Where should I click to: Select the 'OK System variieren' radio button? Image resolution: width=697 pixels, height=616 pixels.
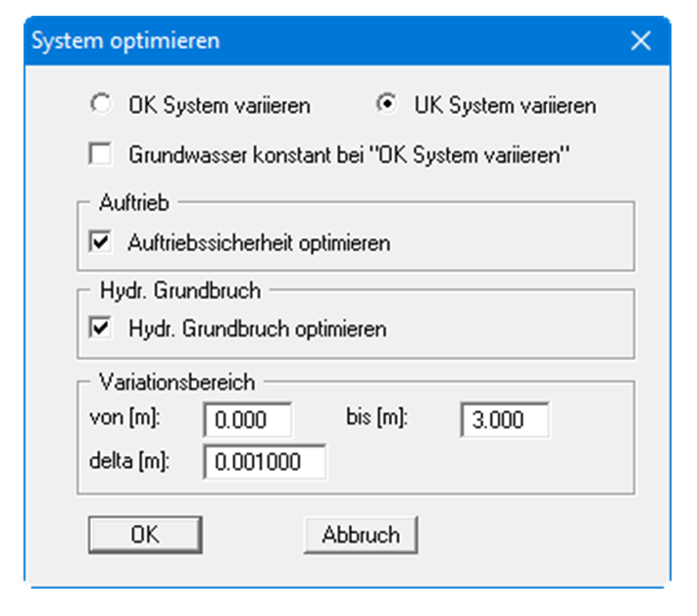99,105
